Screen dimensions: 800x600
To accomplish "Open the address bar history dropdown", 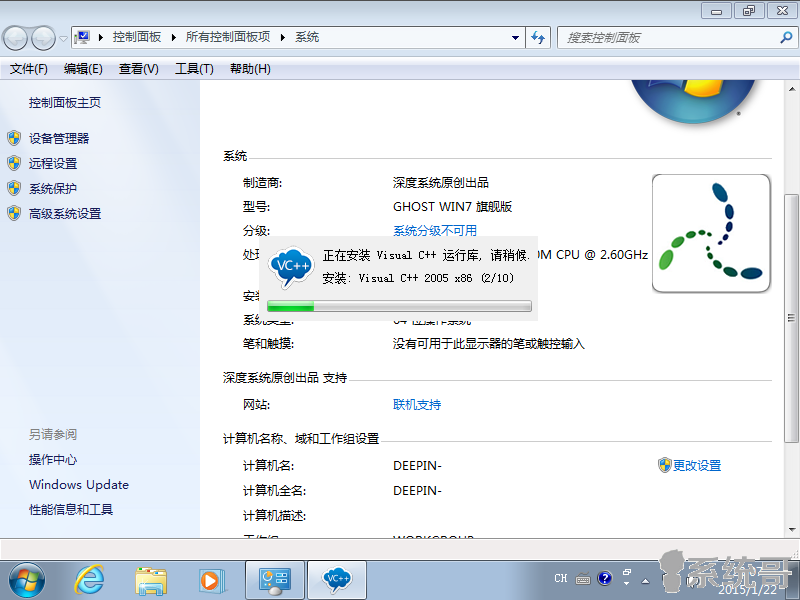I will (515, 38).
